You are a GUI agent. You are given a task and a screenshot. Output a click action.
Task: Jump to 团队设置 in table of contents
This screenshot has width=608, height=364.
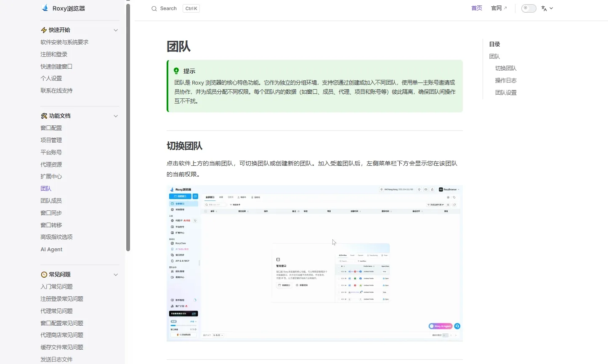coord(506,93)
